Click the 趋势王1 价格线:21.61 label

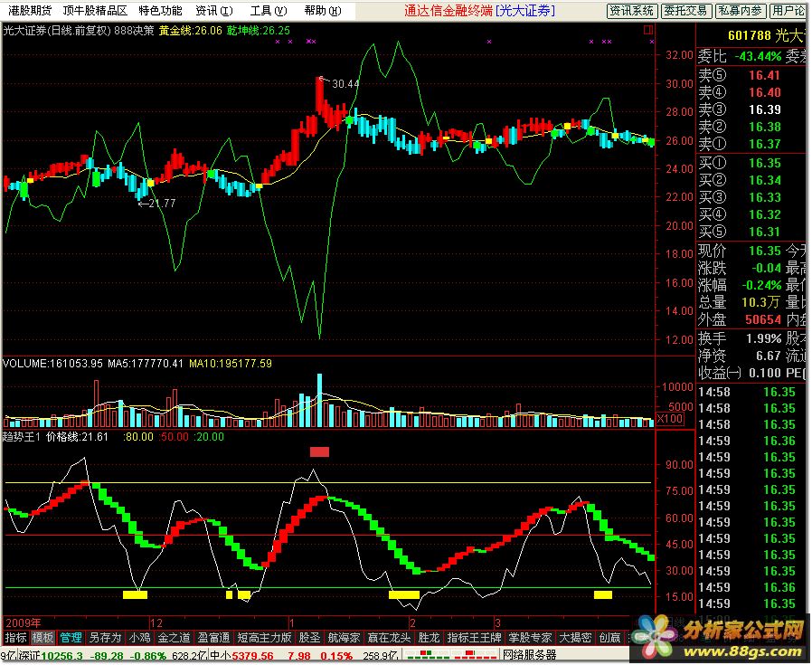pos(55,437)
